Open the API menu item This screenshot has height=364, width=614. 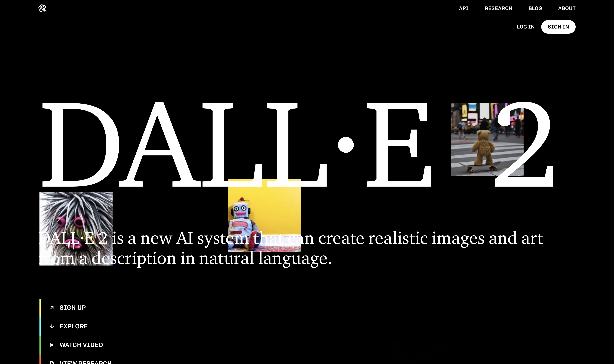464,8
